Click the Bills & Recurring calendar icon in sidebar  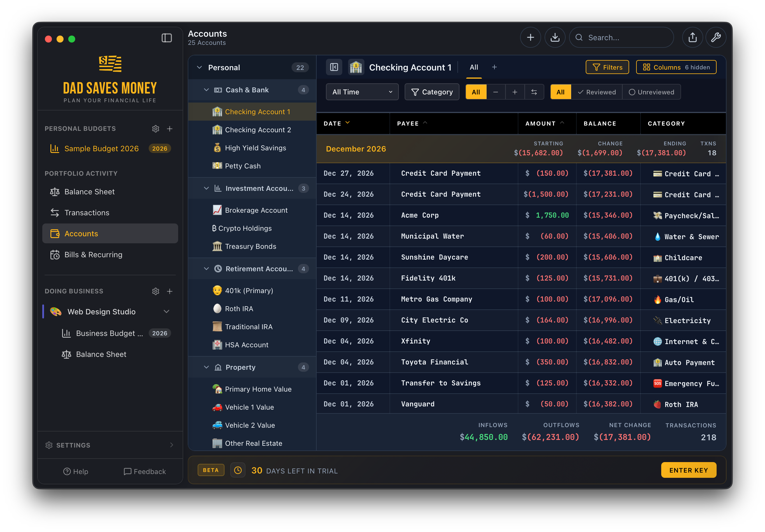pyautogui.click(x=55, y=254)
